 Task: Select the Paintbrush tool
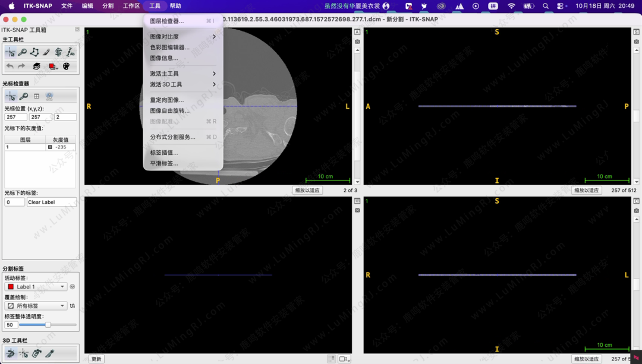click(x=46, y=52)
